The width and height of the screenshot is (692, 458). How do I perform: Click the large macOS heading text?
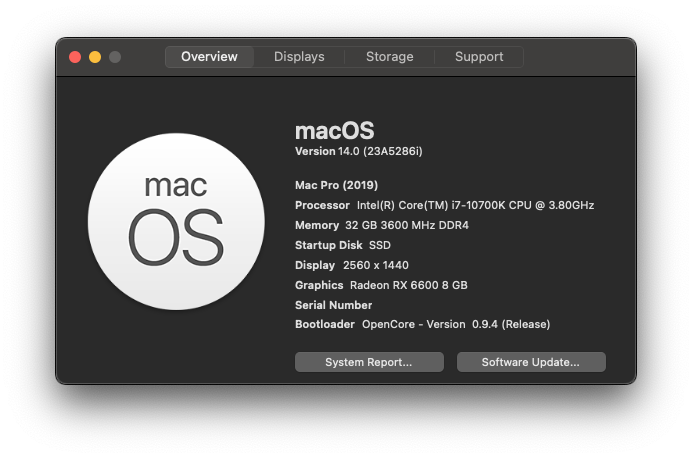tap(335, 131)
